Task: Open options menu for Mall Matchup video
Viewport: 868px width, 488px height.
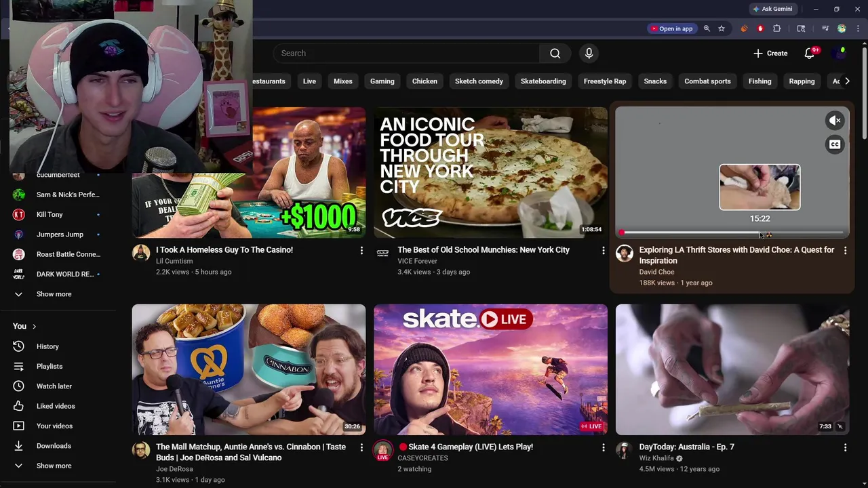Action: [x=361, y=448]
